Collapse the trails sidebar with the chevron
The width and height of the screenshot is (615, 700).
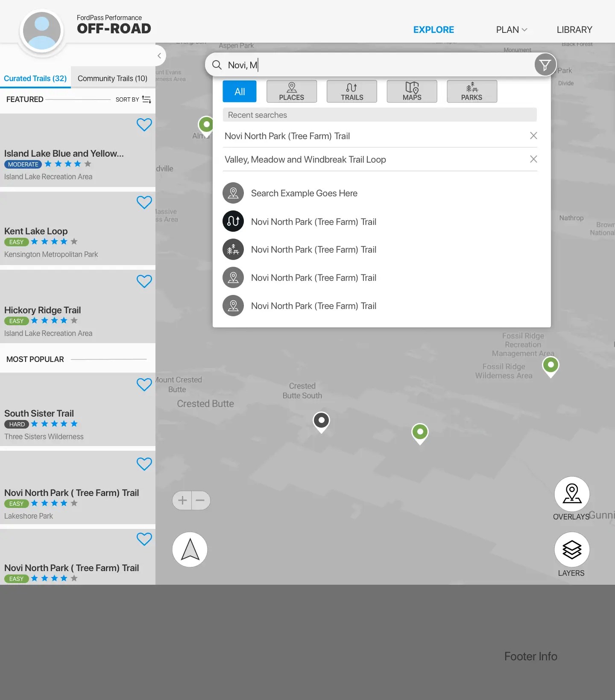(x=159, y=55)
